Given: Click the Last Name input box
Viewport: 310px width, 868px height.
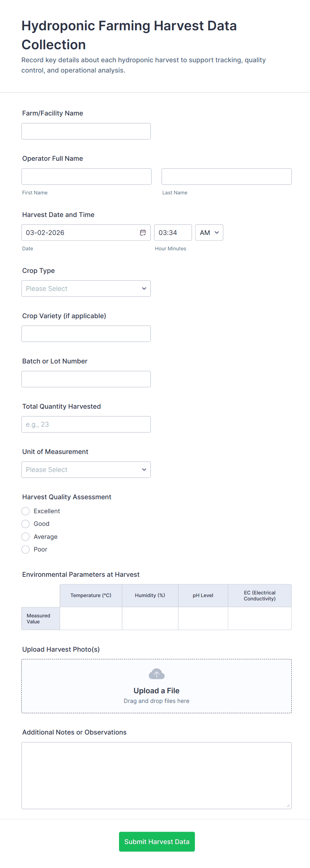Looking at the screenshot, I should pos(226,177).
